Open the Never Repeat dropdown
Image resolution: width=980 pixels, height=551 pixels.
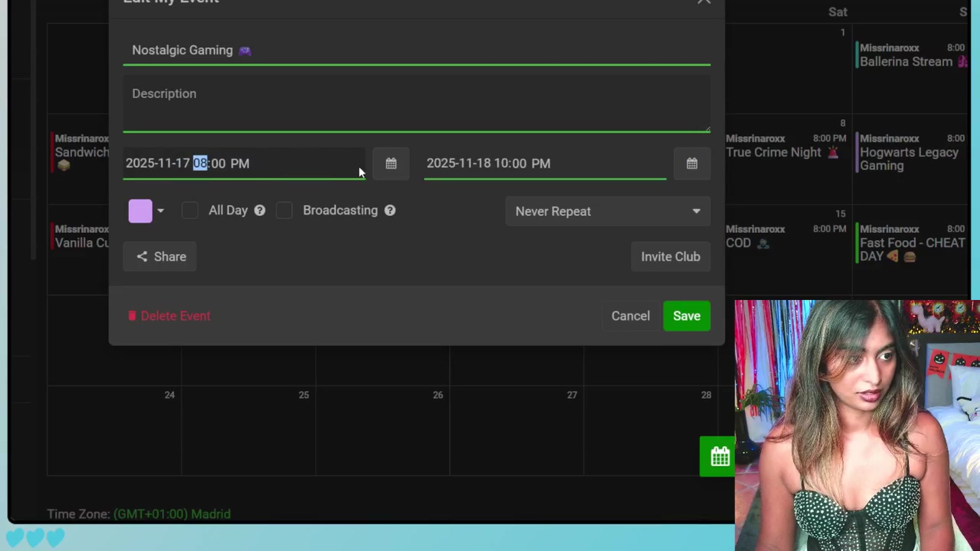pos(607,211)
